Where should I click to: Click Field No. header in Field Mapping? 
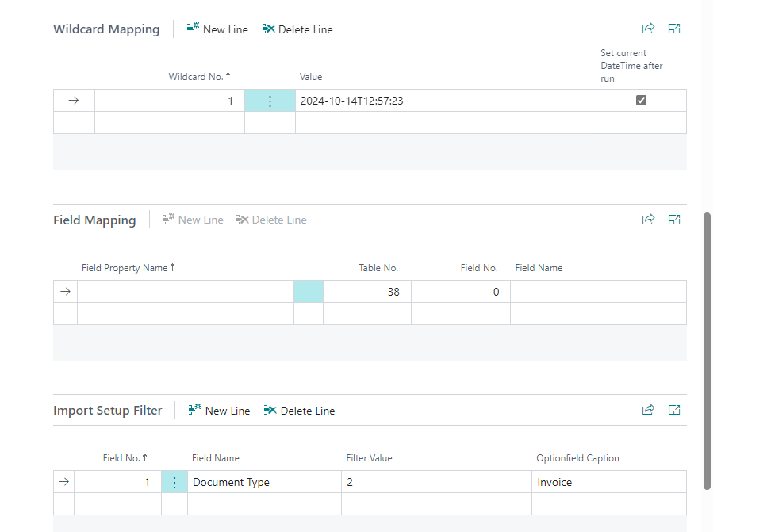(479, 268)
